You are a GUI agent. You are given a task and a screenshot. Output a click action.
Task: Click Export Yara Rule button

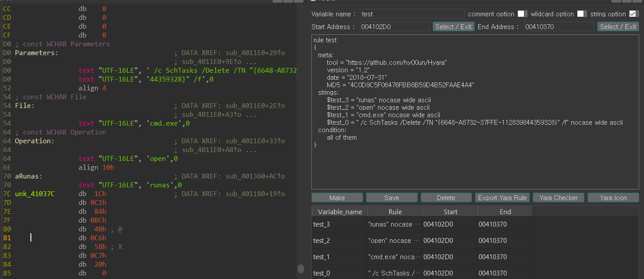(502, 197)
